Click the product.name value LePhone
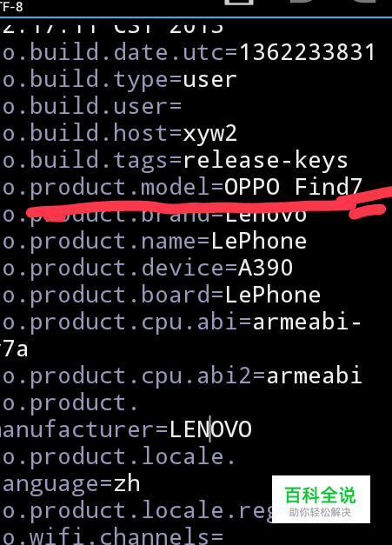The image size is (392, 545). tap(259, 241)
